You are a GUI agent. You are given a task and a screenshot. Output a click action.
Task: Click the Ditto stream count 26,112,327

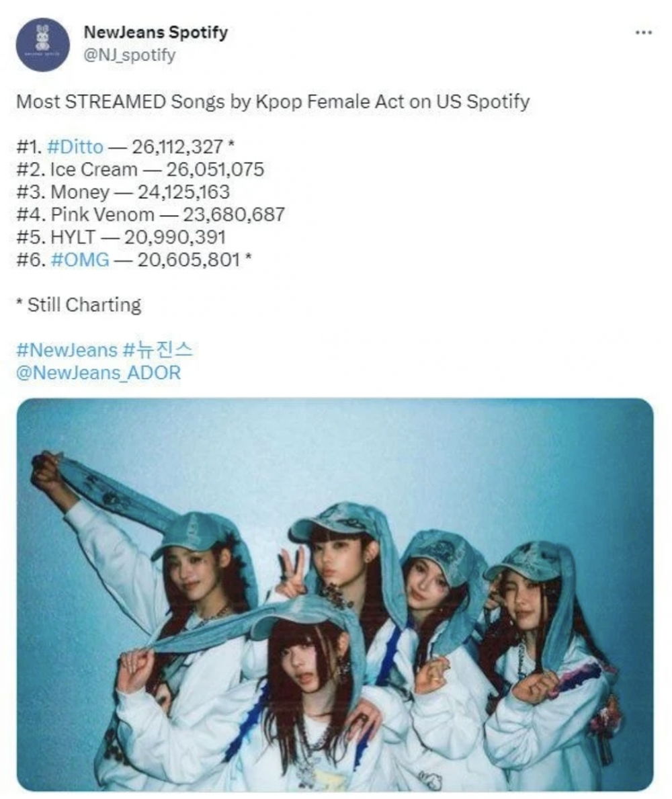177,146
